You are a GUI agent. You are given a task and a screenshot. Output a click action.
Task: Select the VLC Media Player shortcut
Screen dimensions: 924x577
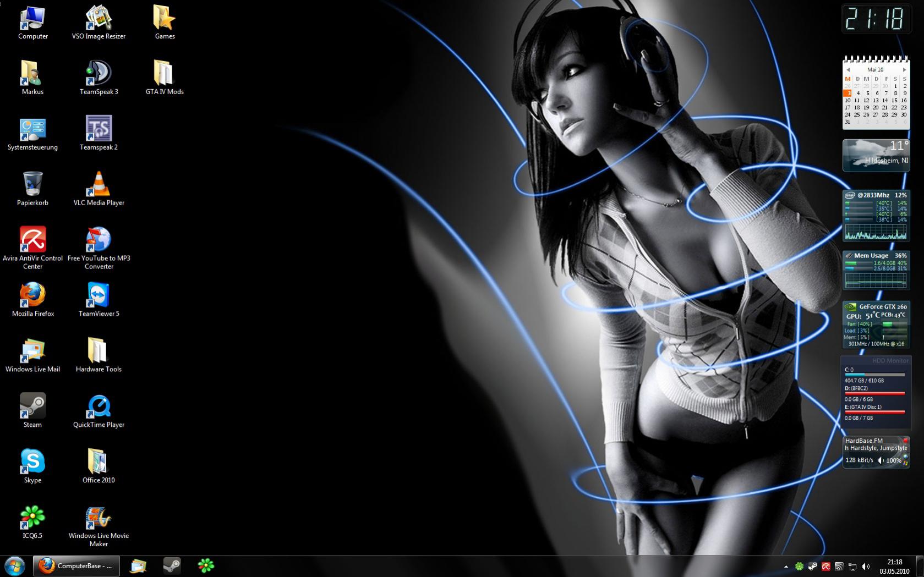(99, 189)
